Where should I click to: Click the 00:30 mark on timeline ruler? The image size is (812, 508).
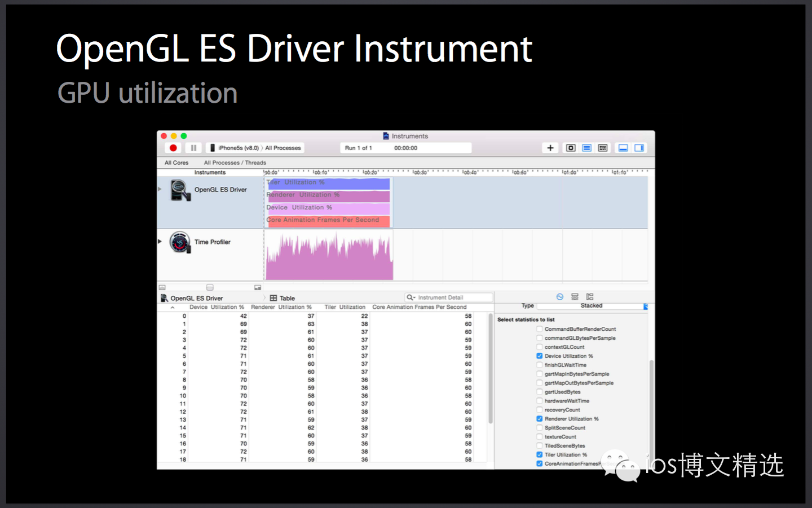coord(420,172)
